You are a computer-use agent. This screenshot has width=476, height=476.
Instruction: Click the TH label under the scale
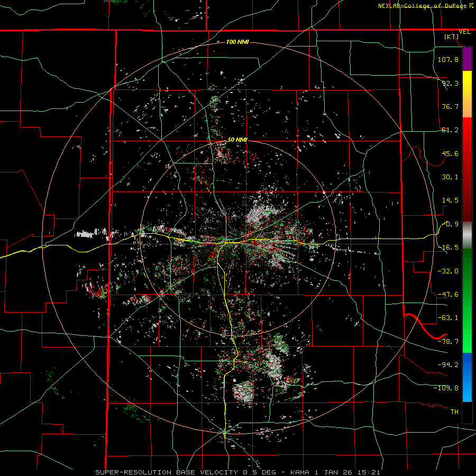click(454, 411)
